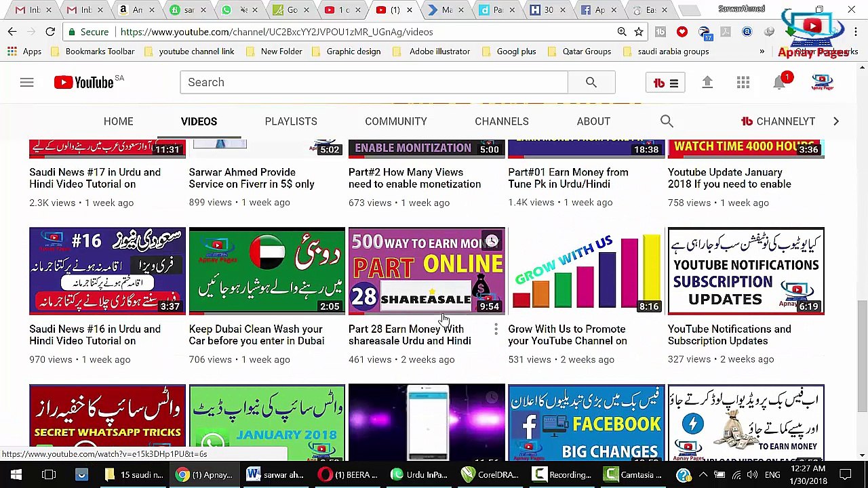
Task: Open Task View on the taskbar
Action: point(49,475)
